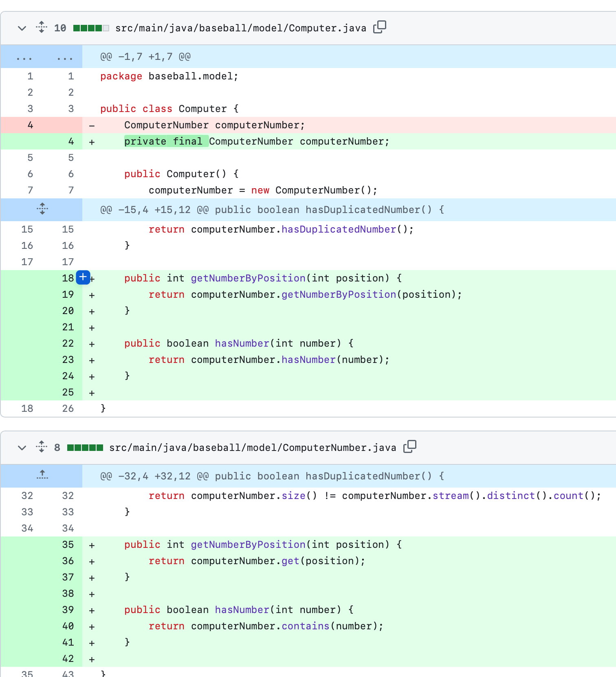Select deleted line 4 number

click(30, 125)
